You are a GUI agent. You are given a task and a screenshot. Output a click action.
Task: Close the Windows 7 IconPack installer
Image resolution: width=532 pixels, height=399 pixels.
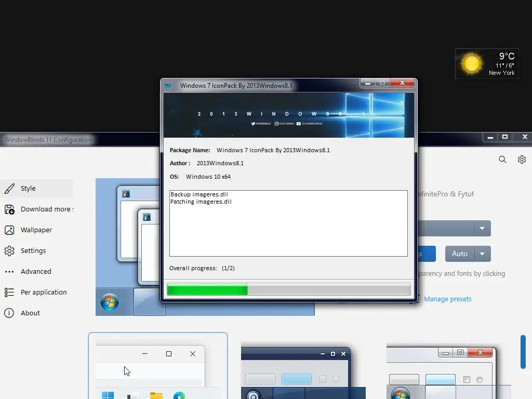click(x=403, y=83)
